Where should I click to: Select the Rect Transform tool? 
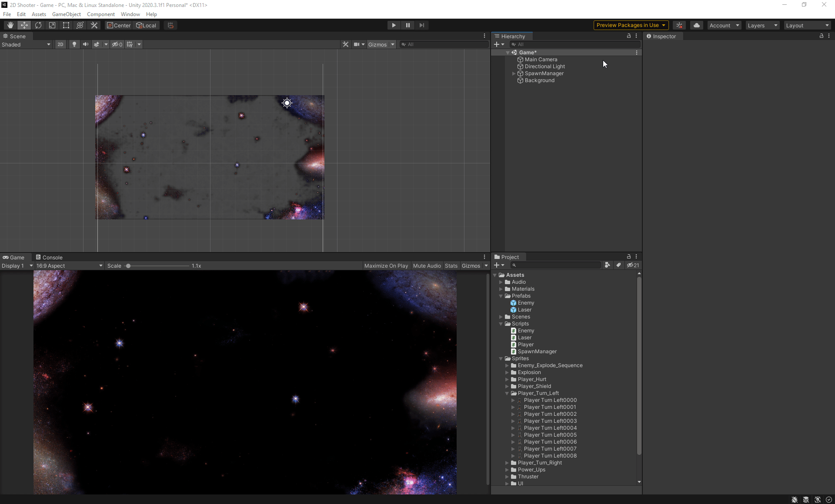66,25
